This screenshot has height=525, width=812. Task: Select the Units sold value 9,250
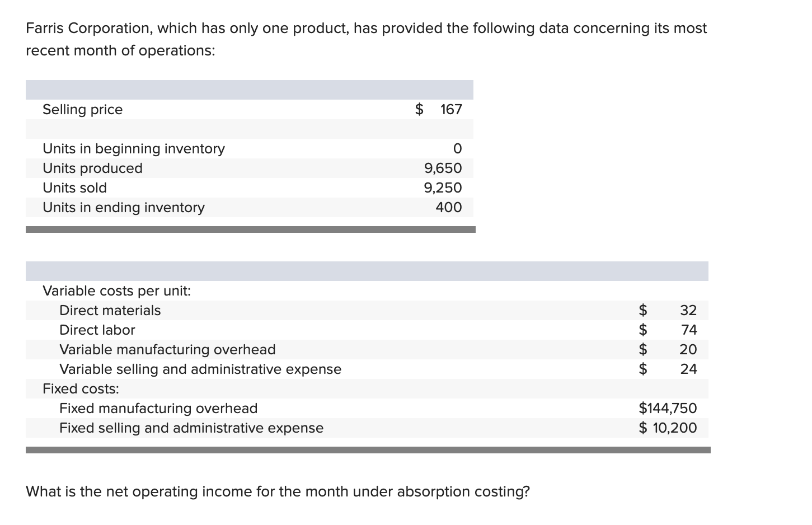coord(443,188)
